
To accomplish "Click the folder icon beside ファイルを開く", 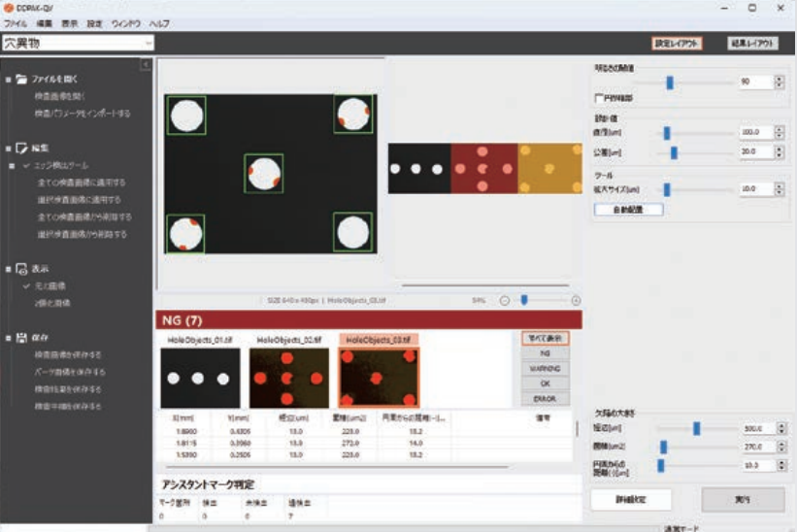I will point(22,79).
